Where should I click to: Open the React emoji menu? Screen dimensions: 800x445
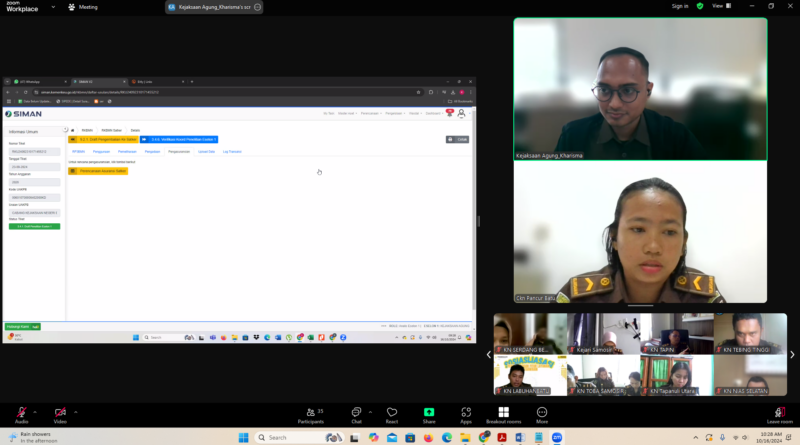[x=392, y=414]
